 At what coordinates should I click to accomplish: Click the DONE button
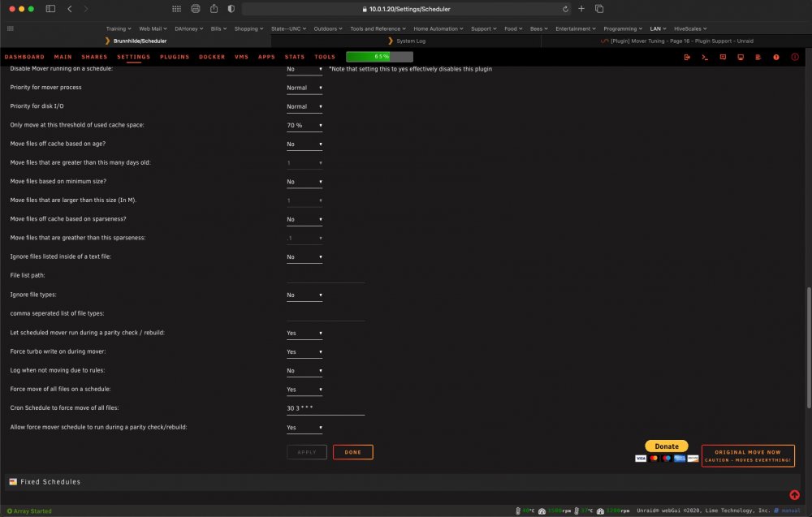click(x=352, y=452)
